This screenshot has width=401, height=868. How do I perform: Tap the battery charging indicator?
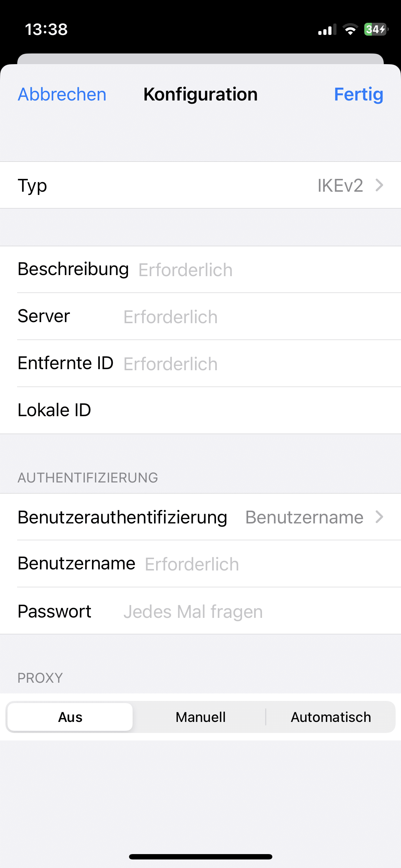point(376,29)
